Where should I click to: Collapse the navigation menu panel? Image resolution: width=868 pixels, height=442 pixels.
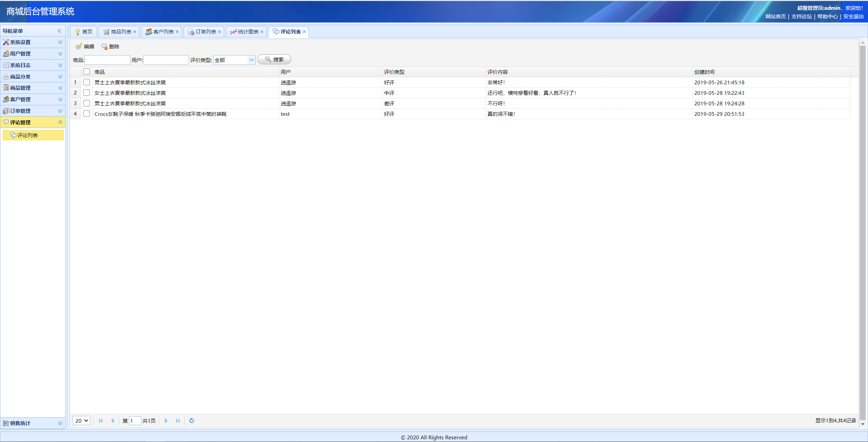point(60,31)
